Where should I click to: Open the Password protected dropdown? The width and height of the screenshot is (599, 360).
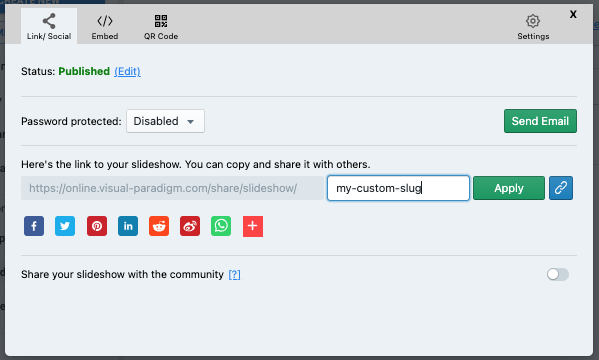(165, 121)
